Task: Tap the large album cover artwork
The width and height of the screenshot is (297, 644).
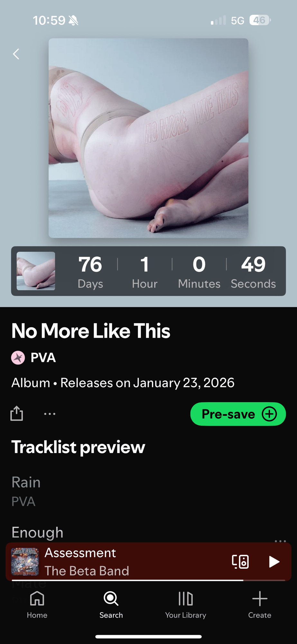Action: [148, 138]
